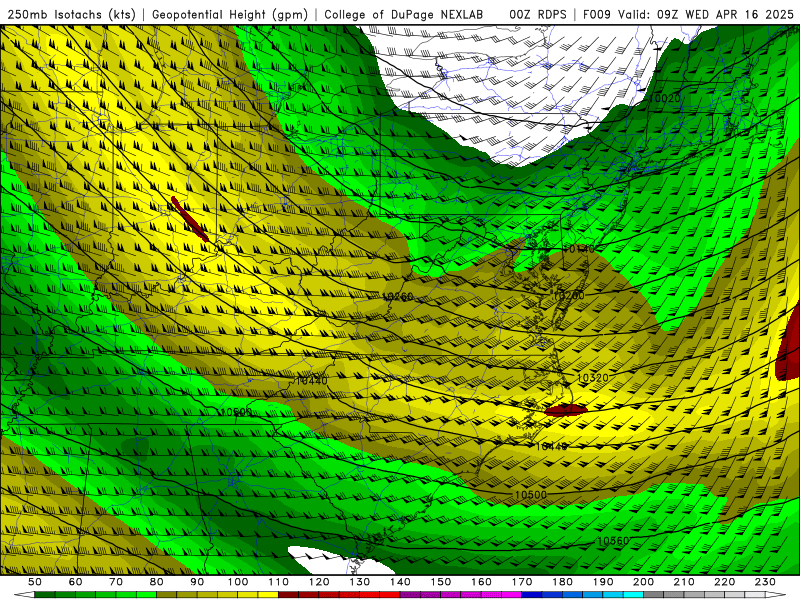Viewport: 800px width, 600px height.
Task: Click the bright red swatch in the color bar
Action: click(x=389, y=594)
